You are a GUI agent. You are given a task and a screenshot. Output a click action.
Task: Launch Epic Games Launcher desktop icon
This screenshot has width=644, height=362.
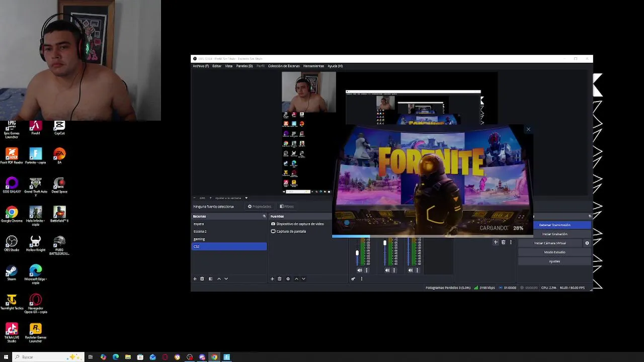12,129
